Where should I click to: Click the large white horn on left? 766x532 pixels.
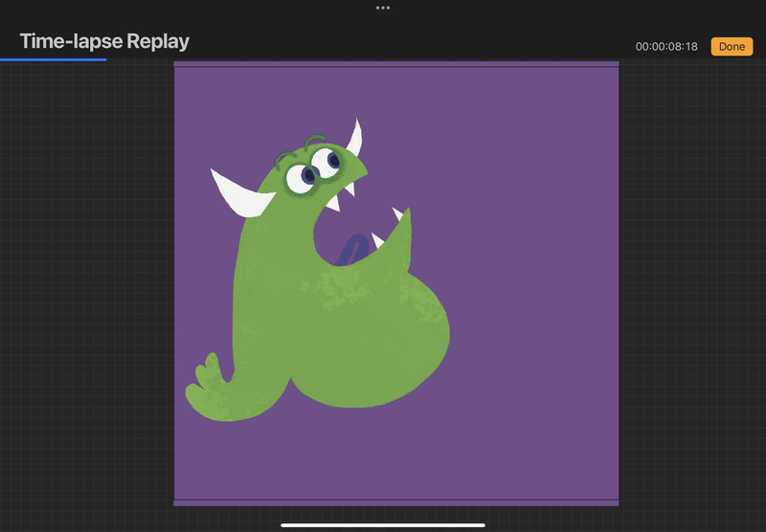pos(236,189)
